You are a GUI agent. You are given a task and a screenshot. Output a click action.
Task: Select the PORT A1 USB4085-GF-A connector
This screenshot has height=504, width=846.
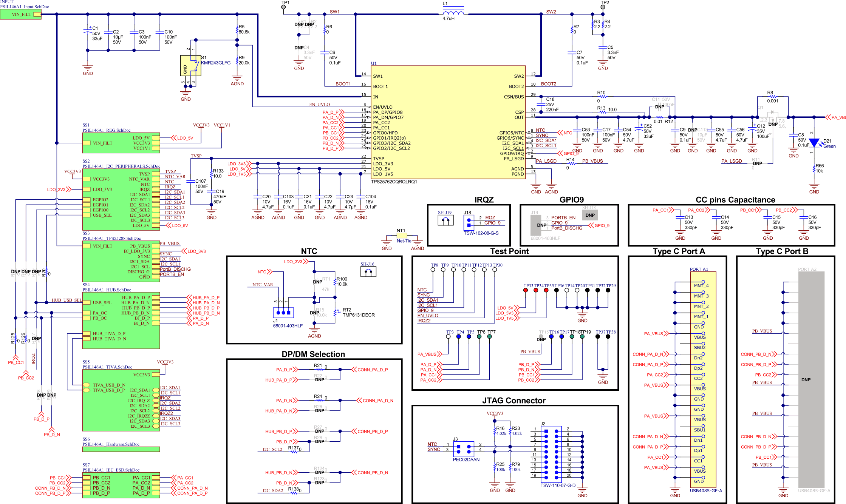pos(703,379)
